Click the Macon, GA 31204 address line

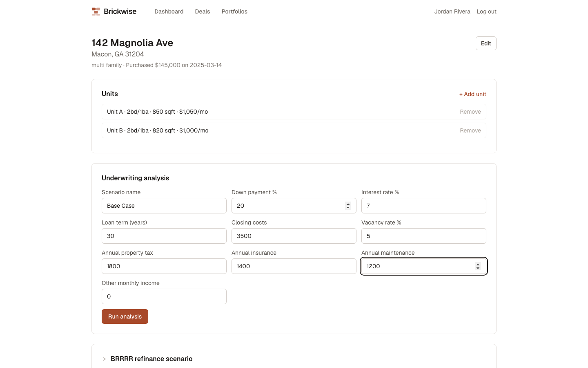(118, 54)
